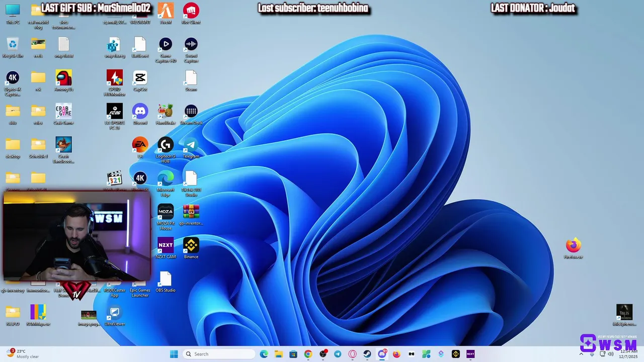Open Telegram from the taskbar

pos(338,354)
